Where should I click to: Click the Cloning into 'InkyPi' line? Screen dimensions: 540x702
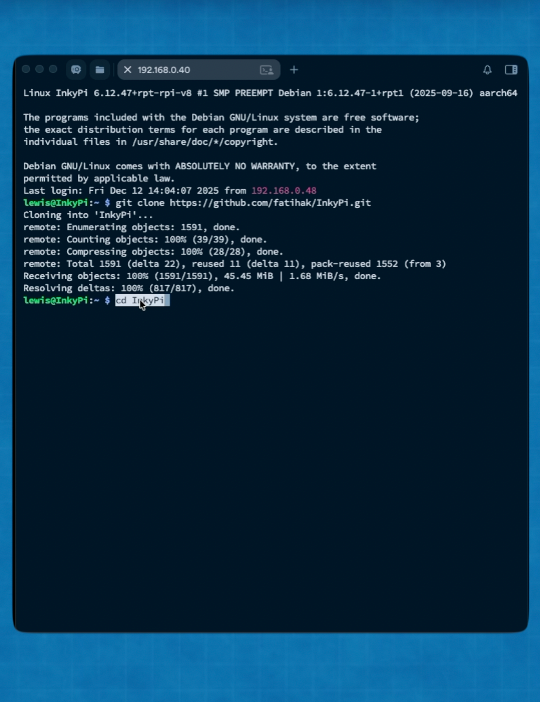click(x=88, y=215)
